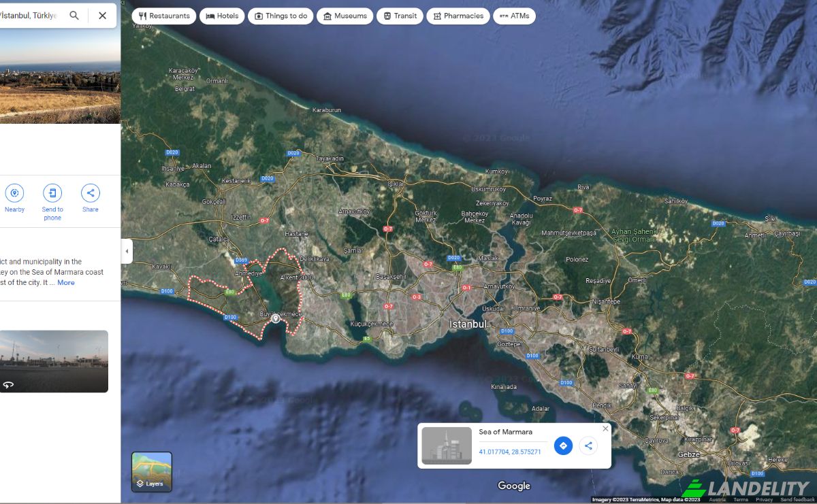Click the Nearby icon
Screen dimensions: 817x504
point(14,193)
